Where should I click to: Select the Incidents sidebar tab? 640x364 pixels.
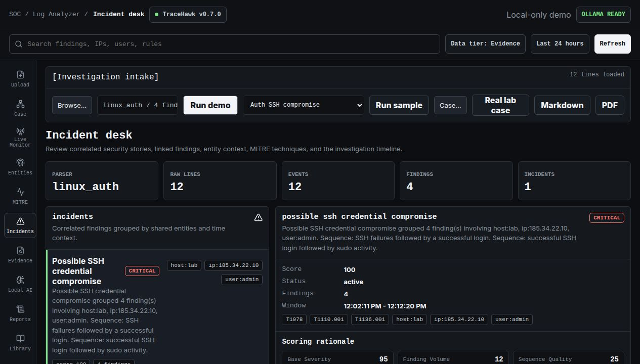[x=20, y=225]
